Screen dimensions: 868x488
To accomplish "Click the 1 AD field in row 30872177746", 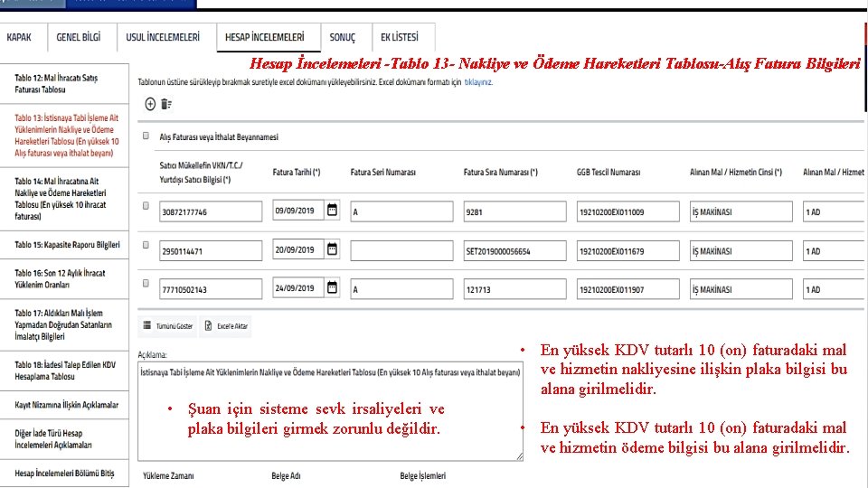I will click(x=834, y=211).
